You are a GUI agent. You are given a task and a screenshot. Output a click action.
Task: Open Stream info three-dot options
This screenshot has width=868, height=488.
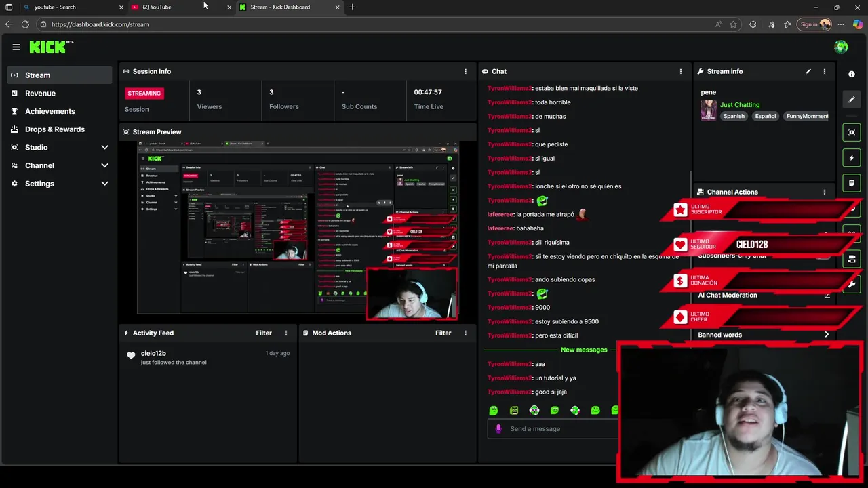825,71
